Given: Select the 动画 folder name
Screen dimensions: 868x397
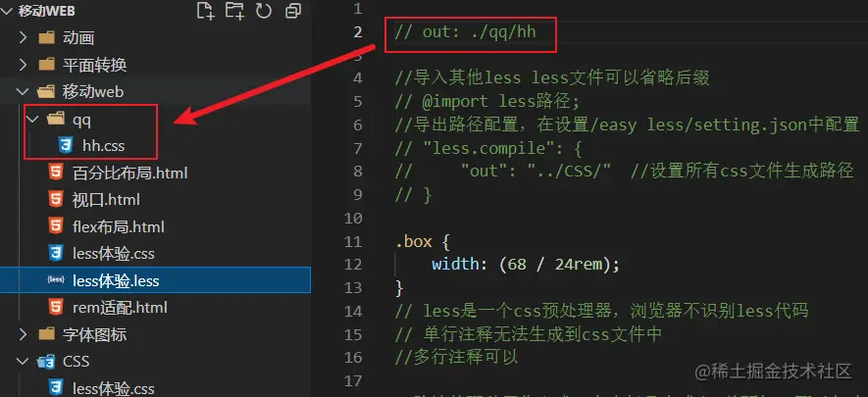Looking at the screenshot, I should click(78, 37).
